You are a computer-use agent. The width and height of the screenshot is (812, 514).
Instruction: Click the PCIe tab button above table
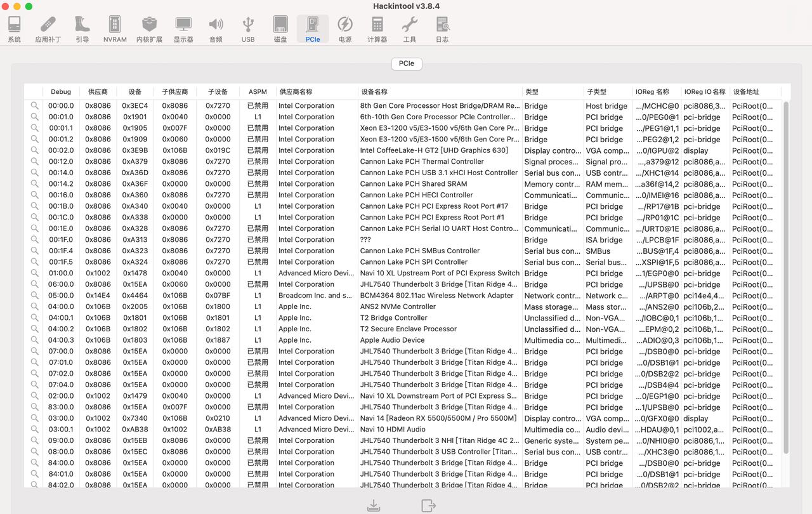coord(407,63)
